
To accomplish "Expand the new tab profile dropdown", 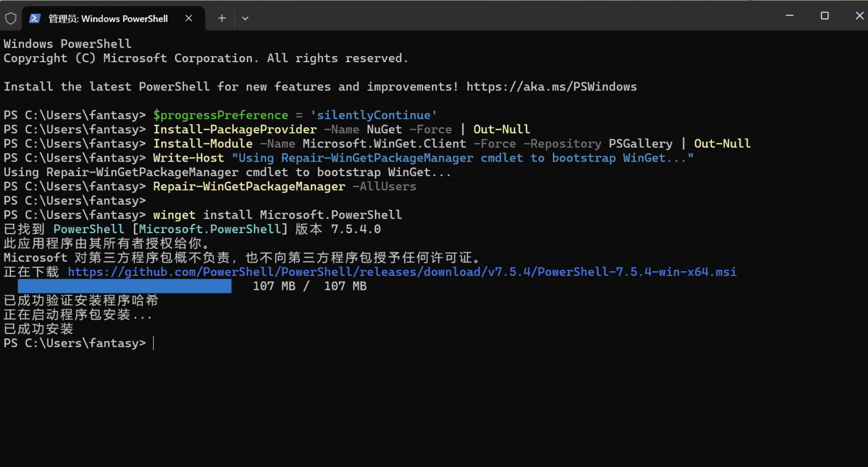I will coord(245,18).
